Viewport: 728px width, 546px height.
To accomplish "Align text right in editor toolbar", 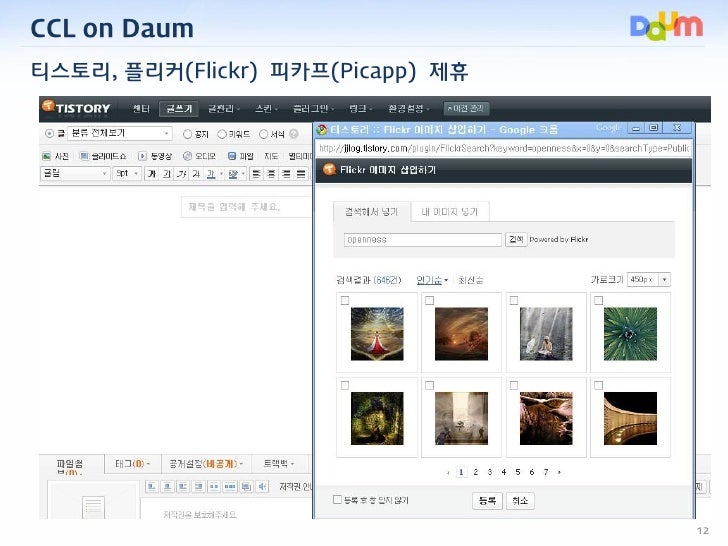I will (x=286, y=174).
